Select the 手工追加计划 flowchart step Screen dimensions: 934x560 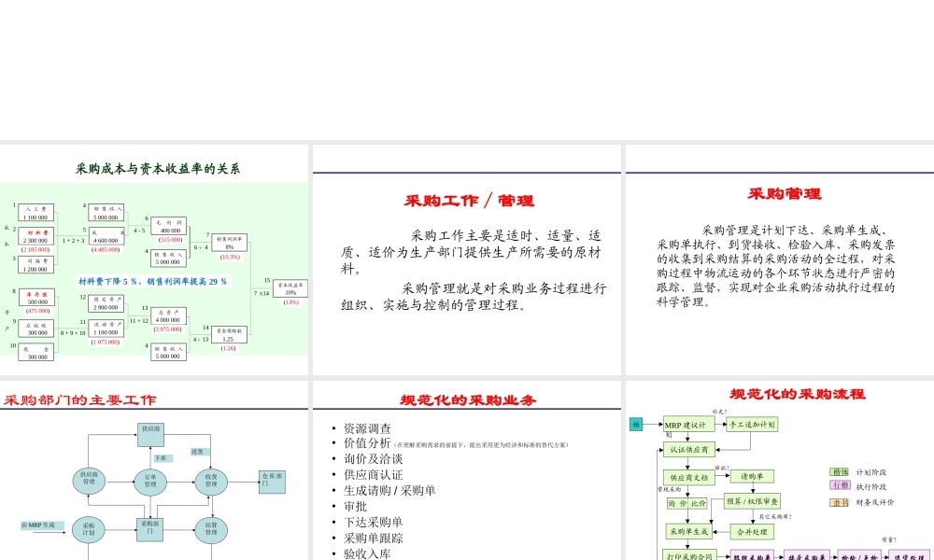point(753,424)
